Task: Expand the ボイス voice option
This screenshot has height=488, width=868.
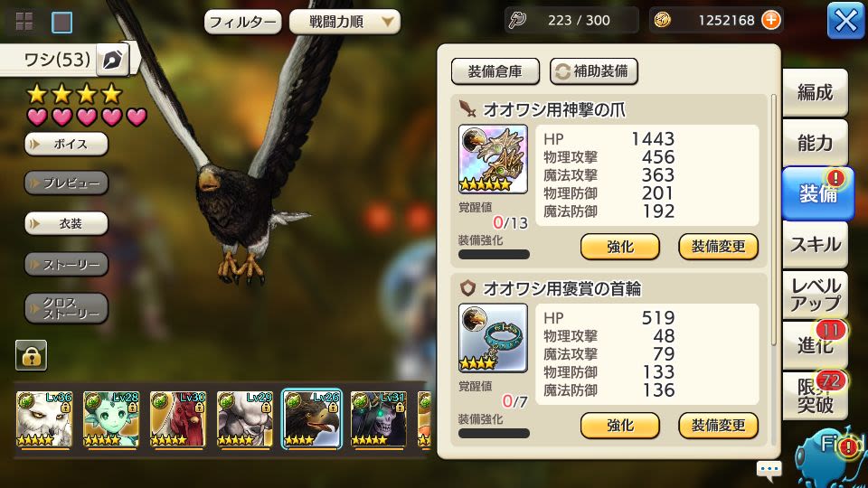Action: coord(66,145)
